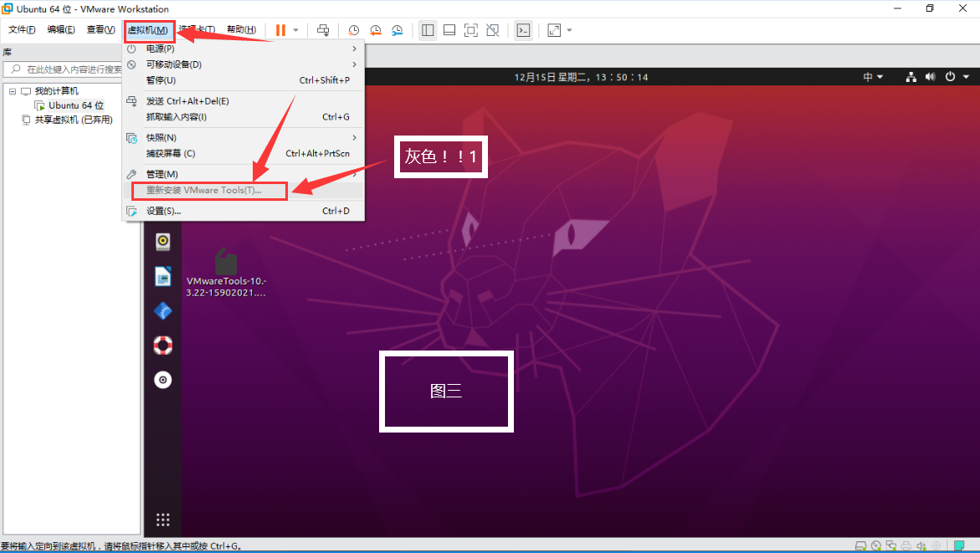Click the library search input field
The width and height of the screenshot is (980, 553).
coord(67,69)
